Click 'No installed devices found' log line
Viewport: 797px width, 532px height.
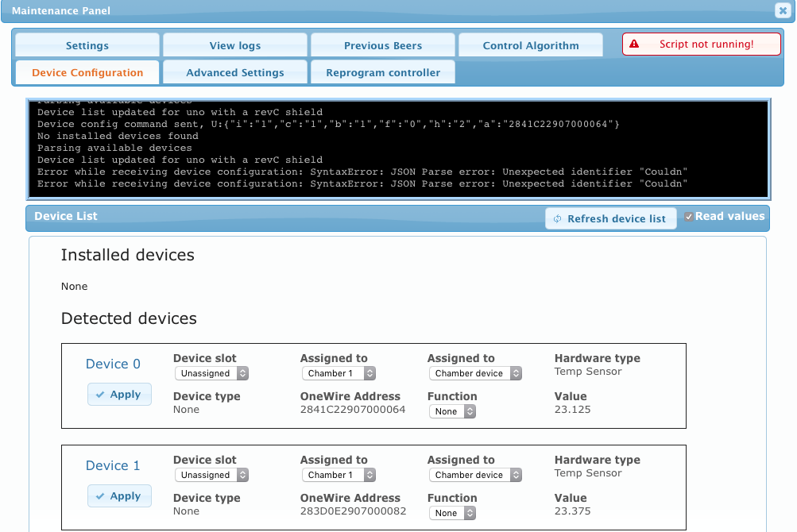[x=118, y=136]
